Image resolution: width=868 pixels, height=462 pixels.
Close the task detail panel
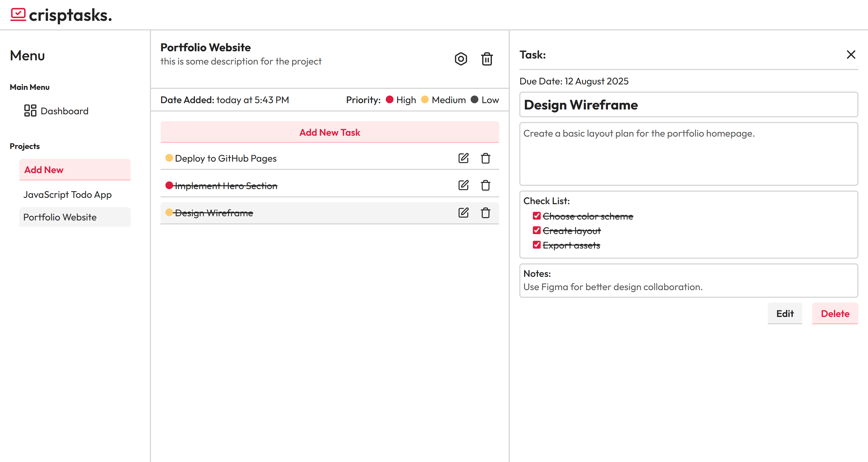[851, 55]
